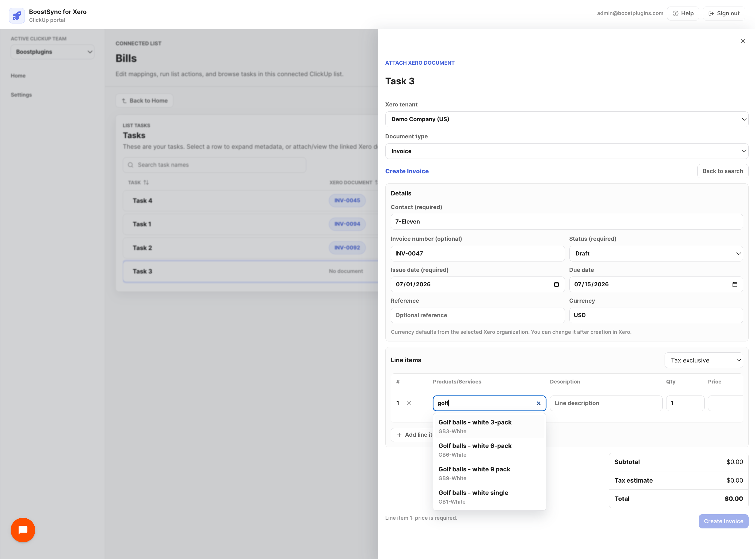The image size is (756, 559).
Task: Open the issue date calendar picker
Action: (x=556, y=284)
